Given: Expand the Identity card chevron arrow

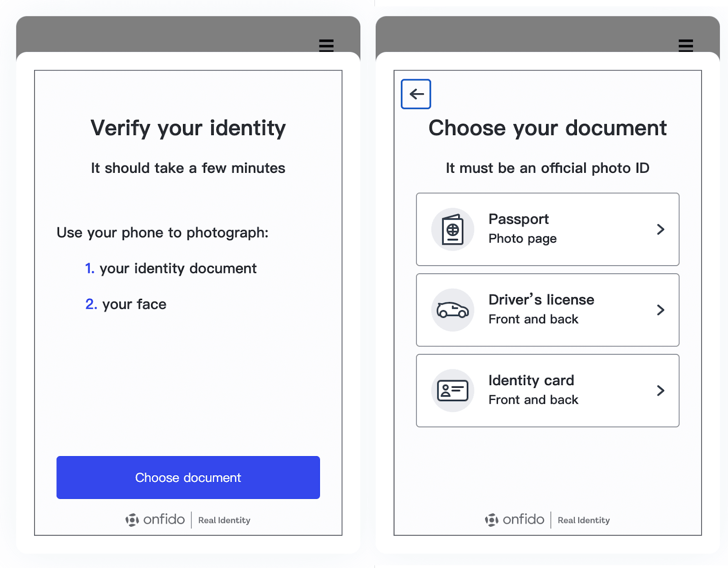Looking at the screenshot, I should coord(661,391).
